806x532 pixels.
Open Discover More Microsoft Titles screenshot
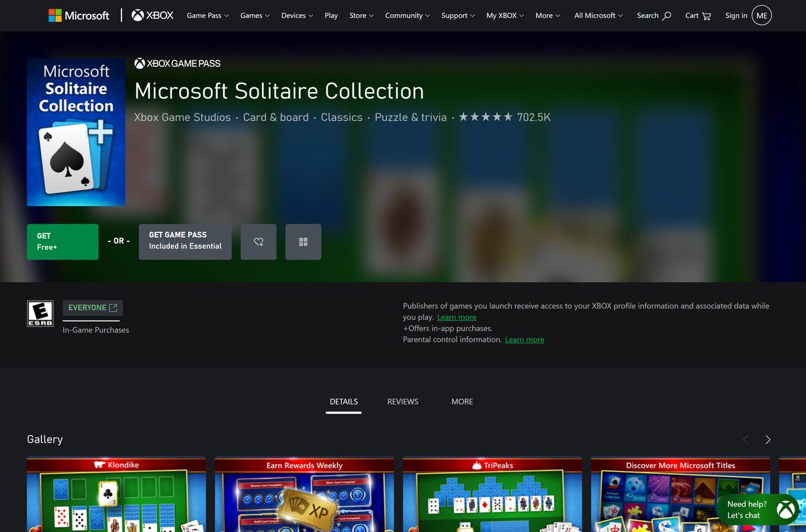pyautogui.click(x=680, y=494)
